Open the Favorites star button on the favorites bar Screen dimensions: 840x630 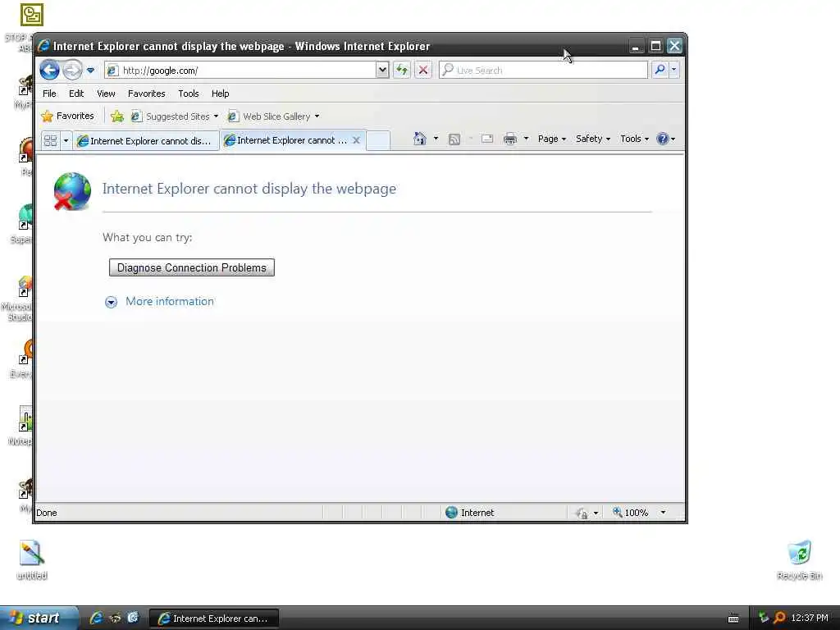coord(67,116)
